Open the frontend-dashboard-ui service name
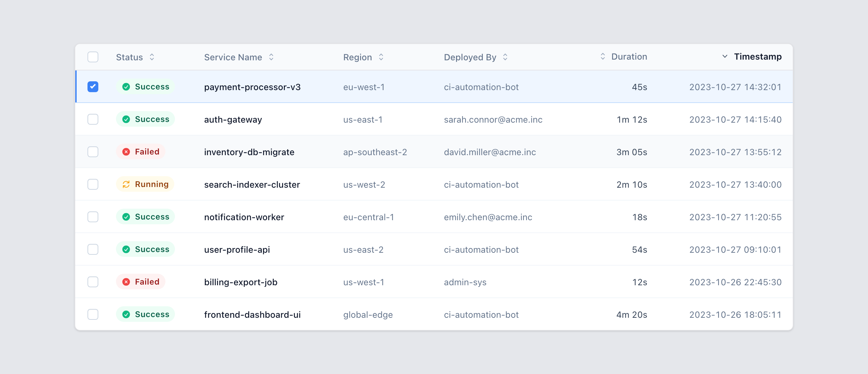Image resolution: width=868 pixels, height=374 pixels. click(x=252, y=315)
